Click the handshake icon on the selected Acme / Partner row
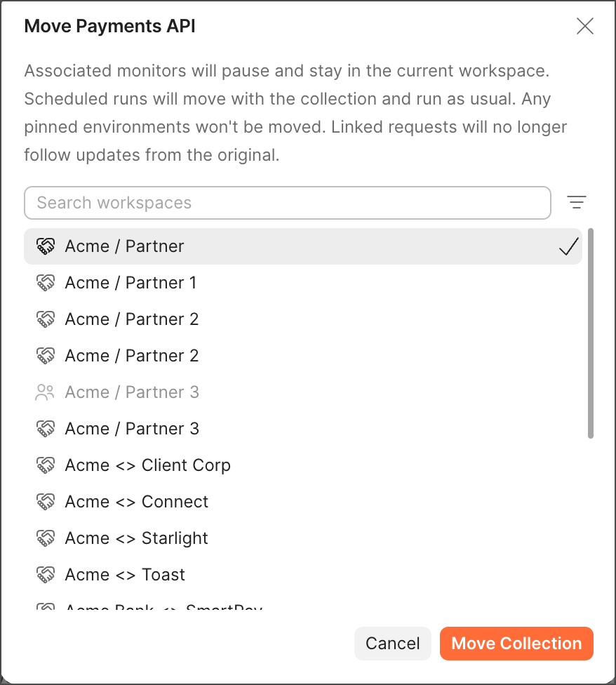This screenshot has height=685, width=616. click(45, 246)
